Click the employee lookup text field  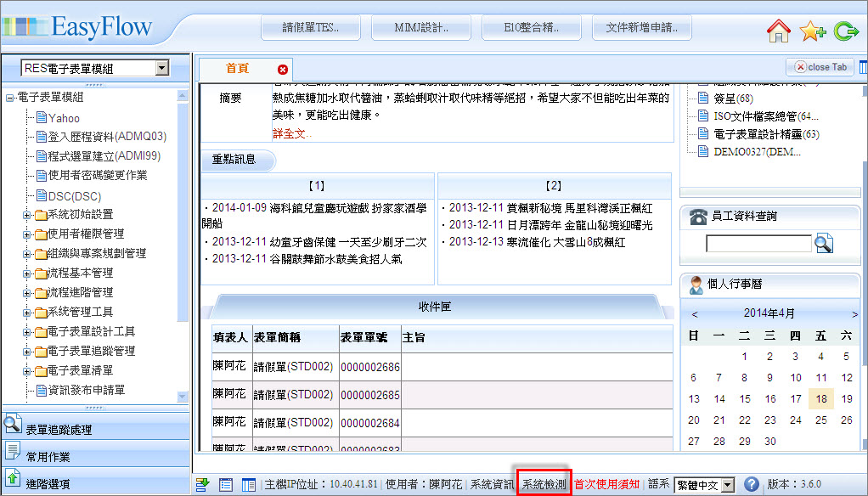click(x=758, y=244)
